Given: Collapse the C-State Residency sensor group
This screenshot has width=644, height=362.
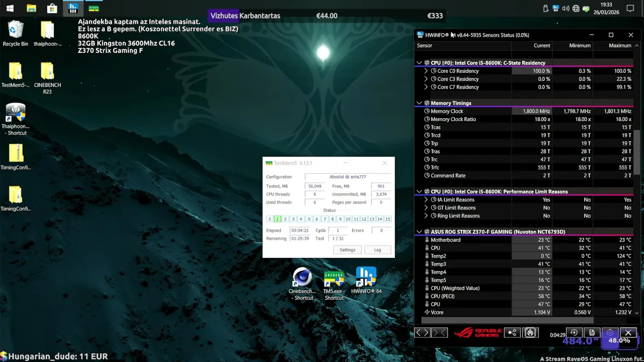Looking at the screenshot, I should (x=419, y=63).
